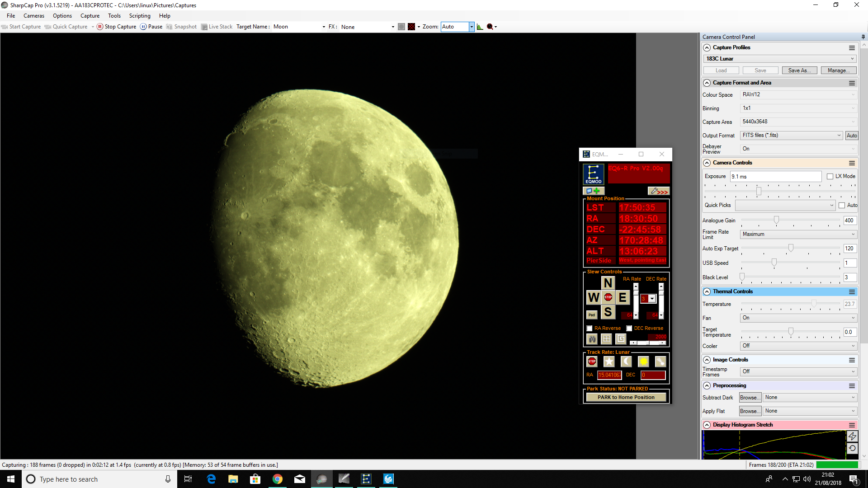Viewport: 868px width, 488px height.
Task: Click the red crosshair reticule icon
Action: [411, 27]
